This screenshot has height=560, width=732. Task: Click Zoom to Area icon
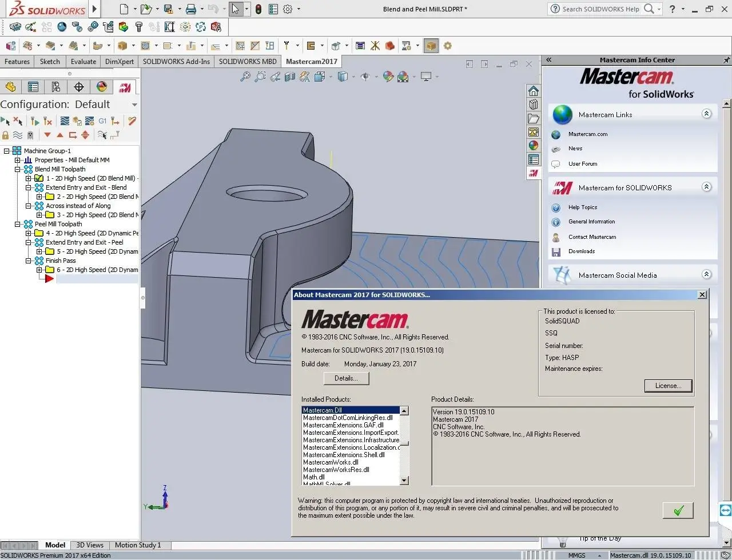pos(260,76)
